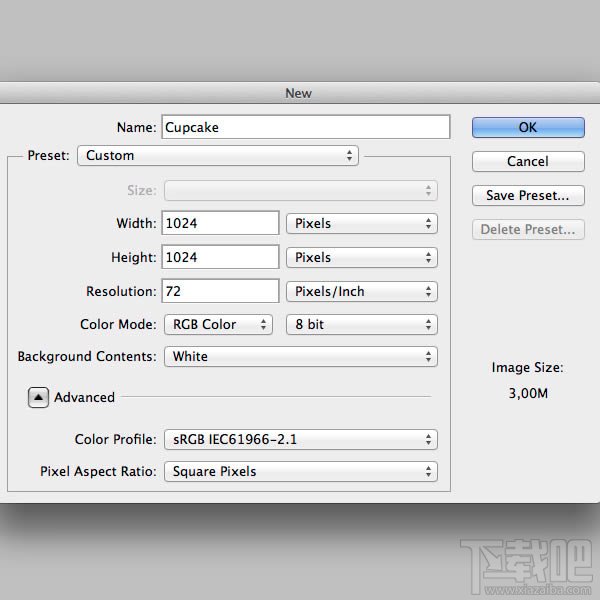The width and height of the screenshot is (600, 600).
Task: Focus the Width field with 1024
Action: click(x=220, y=223)
